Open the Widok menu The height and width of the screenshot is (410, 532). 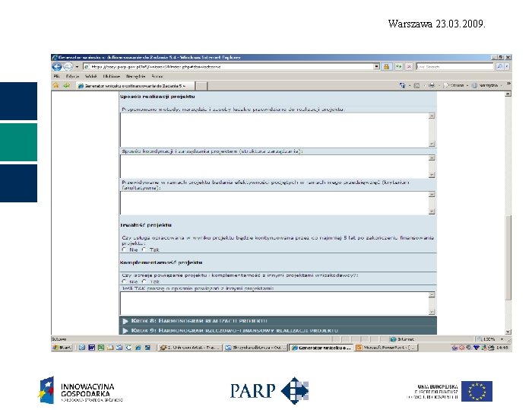click(91, 76)
